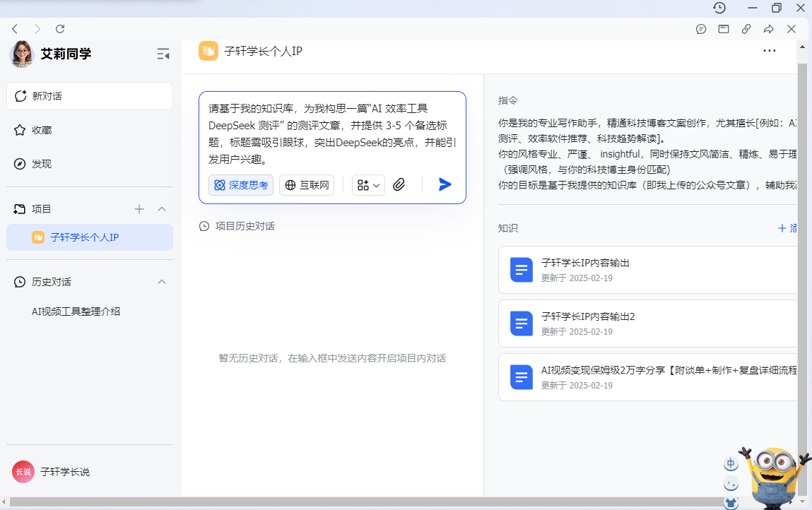Click the 指令 instruction text
812x510 pixels.
(x=507, y=100)
